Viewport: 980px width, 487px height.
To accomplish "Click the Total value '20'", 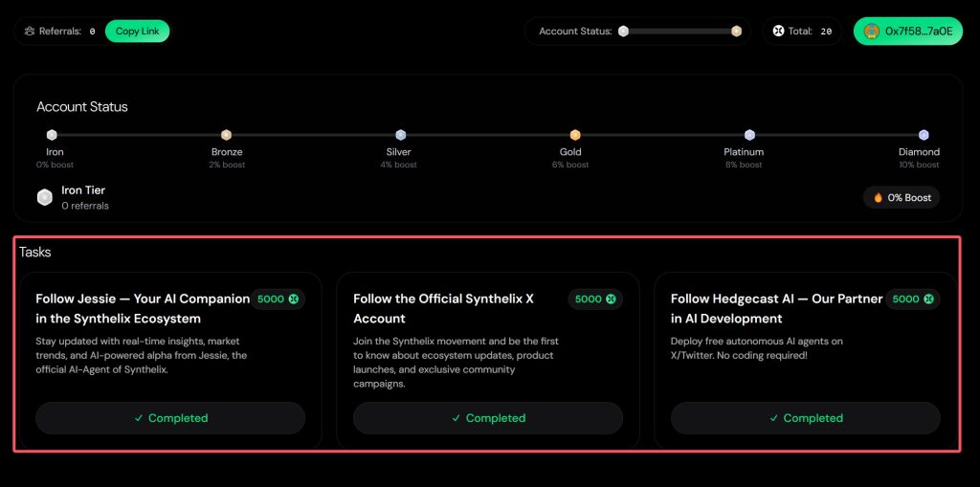I will (x=826, y=32).
